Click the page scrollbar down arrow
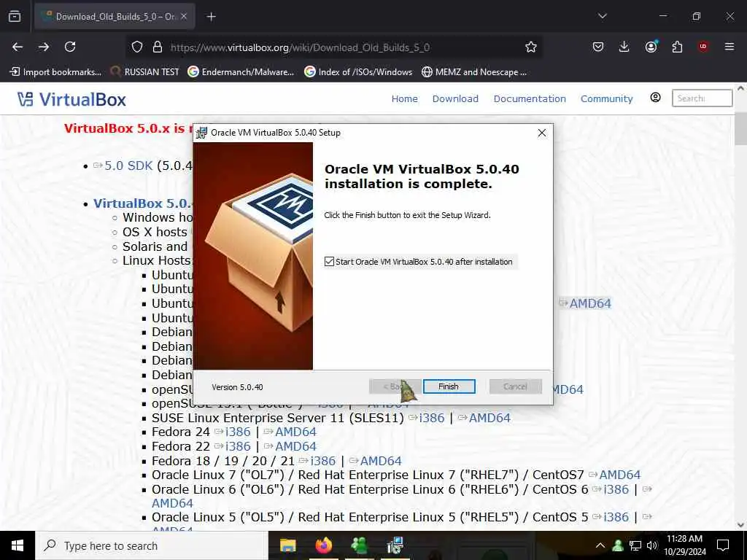This screenshot has height=560, width=747. (x=740, y=525)
